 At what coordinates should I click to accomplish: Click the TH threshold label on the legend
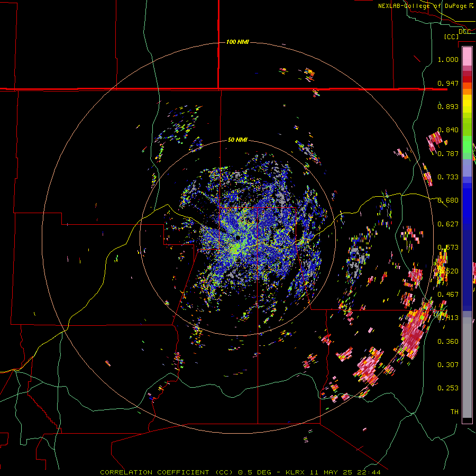tap(454, 412)
